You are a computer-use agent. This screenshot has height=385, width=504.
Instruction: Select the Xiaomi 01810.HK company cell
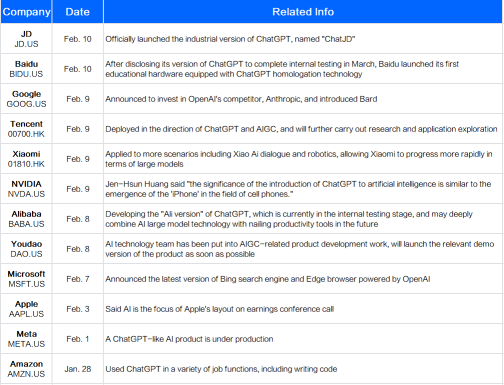point(26,159)
